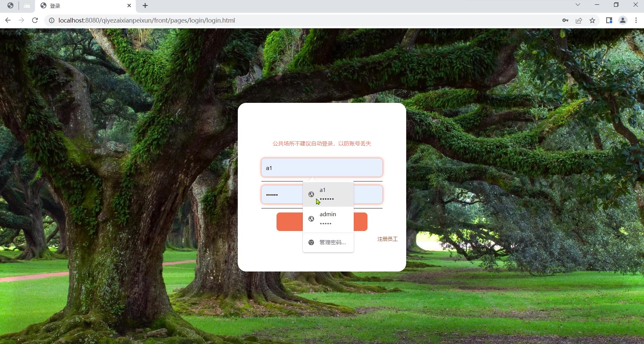644x344 pixels.
Task: Bookmark this page with the star
Action: coord(592,21)
